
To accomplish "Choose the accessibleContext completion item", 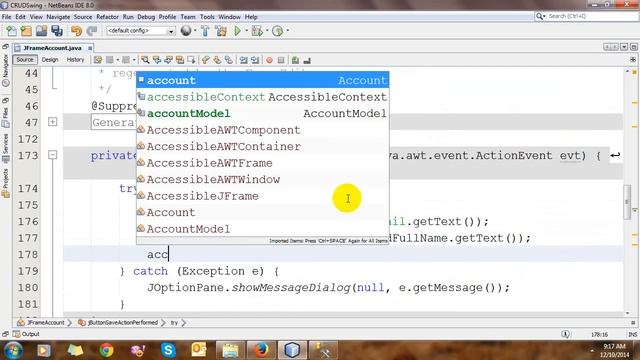I will [x=263, y=97].
